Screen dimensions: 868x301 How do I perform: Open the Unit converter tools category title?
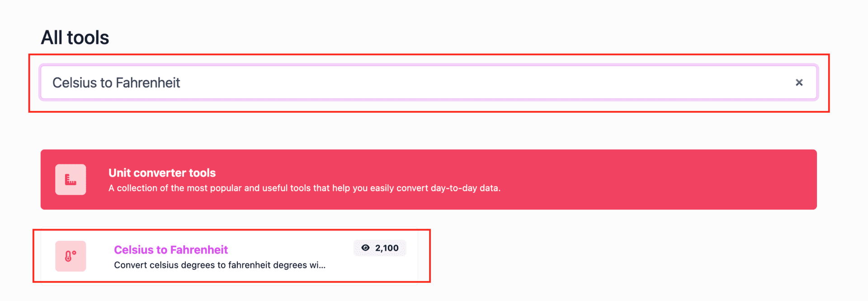pyautogui.click(x=162, y=173)
